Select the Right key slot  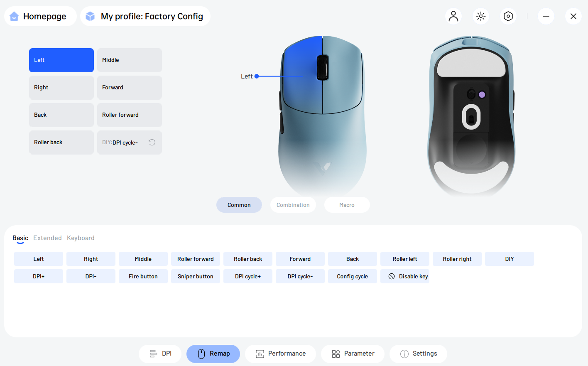click(61, 88)
